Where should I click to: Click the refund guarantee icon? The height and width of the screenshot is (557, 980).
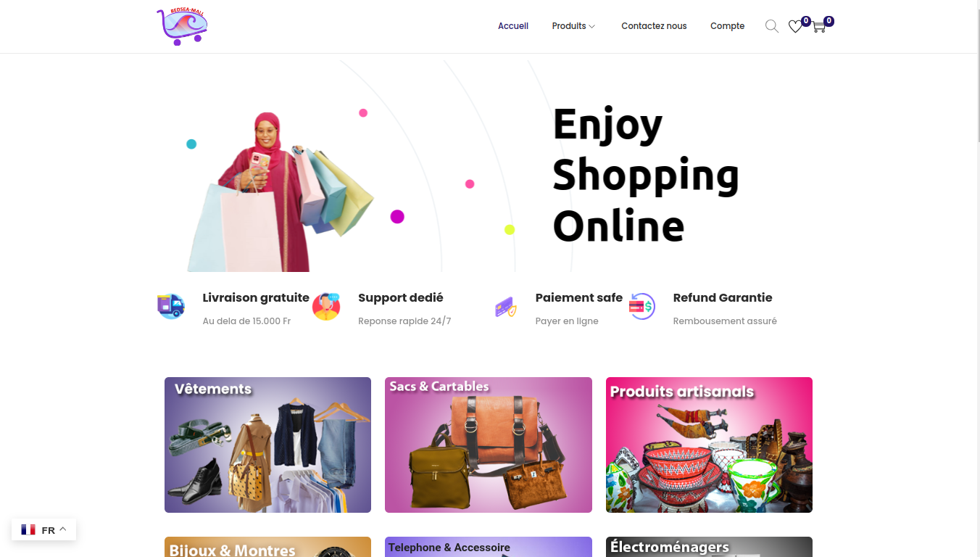[x=641, y=306]
